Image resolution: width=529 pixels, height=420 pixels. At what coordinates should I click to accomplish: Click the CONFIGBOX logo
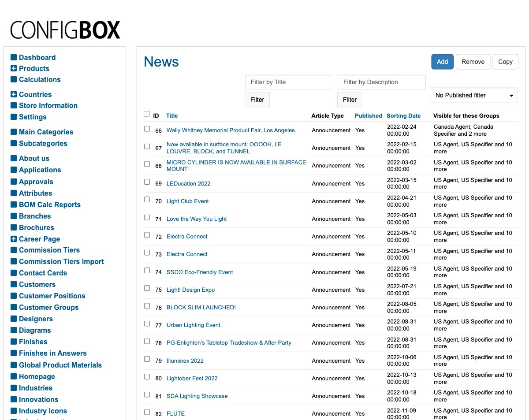[x=65, y=30]
